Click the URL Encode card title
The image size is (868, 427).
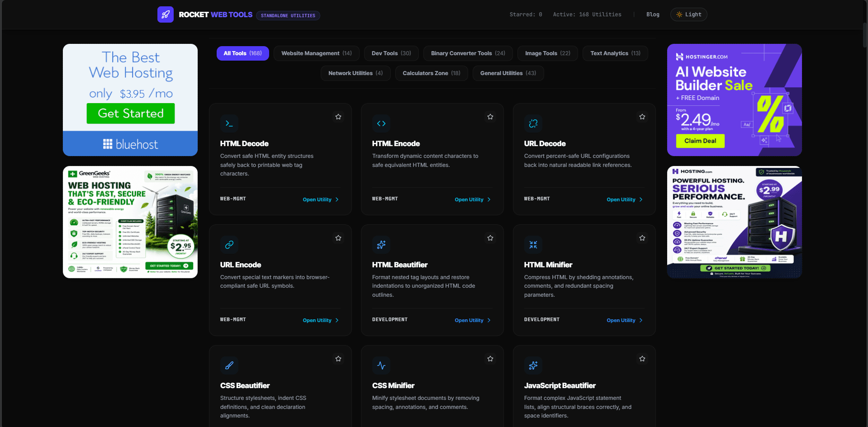coord(241,265)
